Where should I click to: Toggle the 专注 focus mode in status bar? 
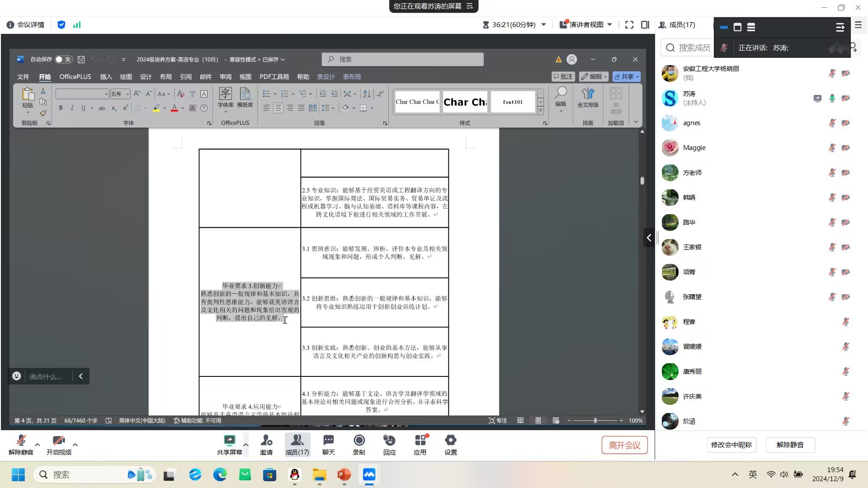tap(498, 421)
